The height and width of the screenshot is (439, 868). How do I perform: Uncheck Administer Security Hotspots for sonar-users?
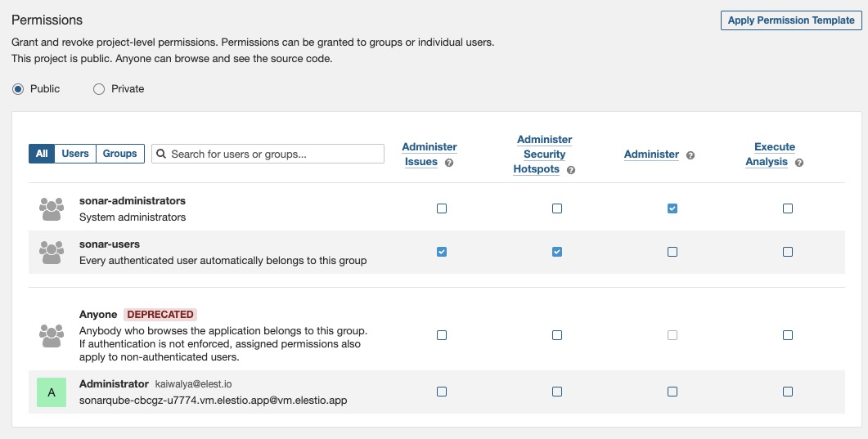click(x=557, y=252)
